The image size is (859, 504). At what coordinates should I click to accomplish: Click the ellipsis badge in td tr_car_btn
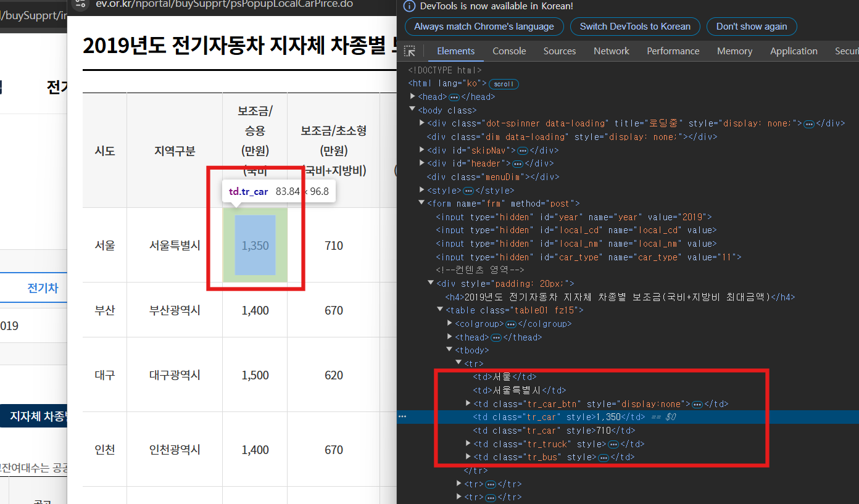click(697, 404)
